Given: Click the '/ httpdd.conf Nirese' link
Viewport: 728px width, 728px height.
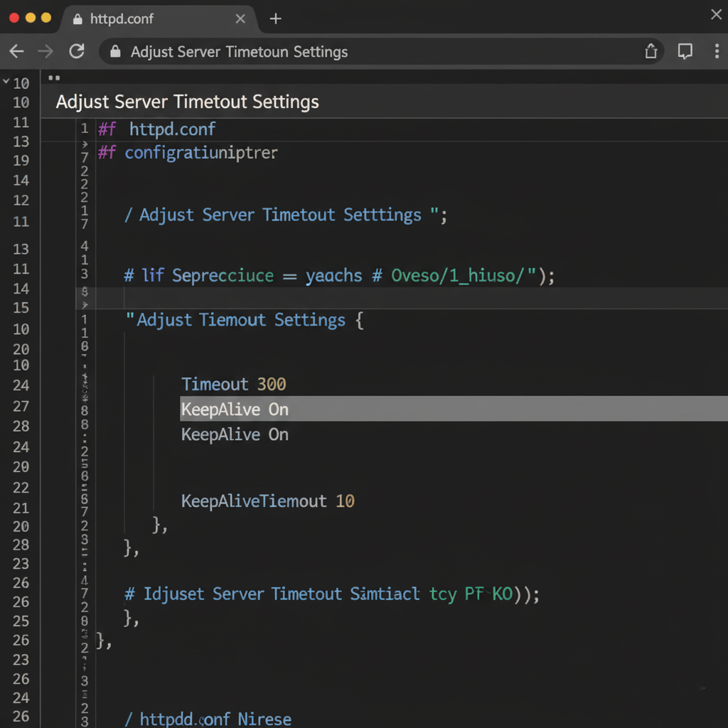Looking at the screenshot, I should (208, 719).
